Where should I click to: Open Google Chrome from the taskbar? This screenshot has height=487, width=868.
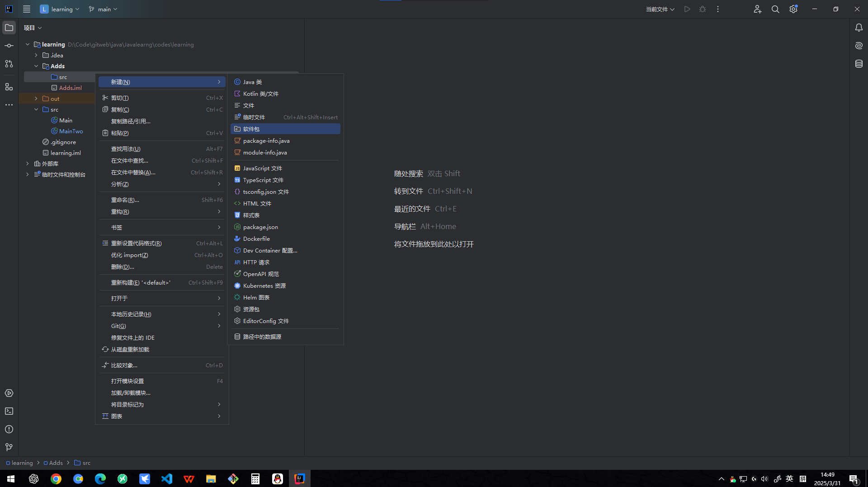(x=56, y=479)
